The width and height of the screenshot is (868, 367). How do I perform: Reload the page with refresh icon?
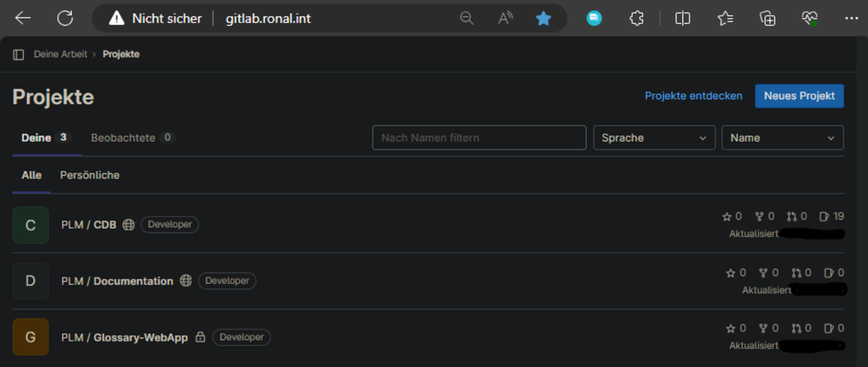point(65,19)
